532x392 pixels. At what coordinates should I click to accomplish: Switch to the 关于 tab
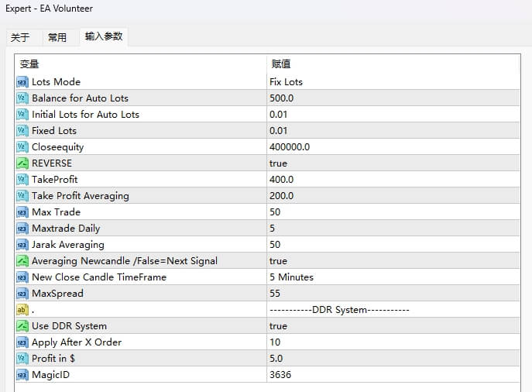point(21,37)
